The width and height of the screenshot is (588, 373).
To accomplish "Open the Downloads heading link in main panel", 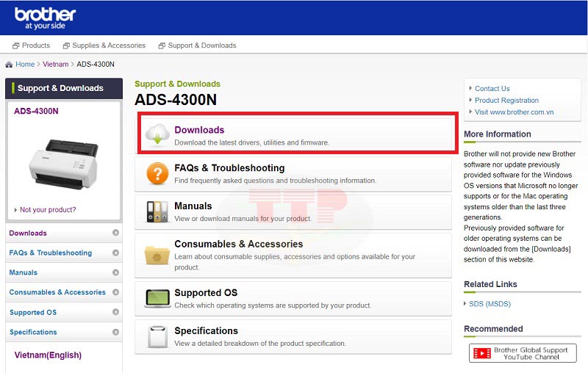I will 199,130.
